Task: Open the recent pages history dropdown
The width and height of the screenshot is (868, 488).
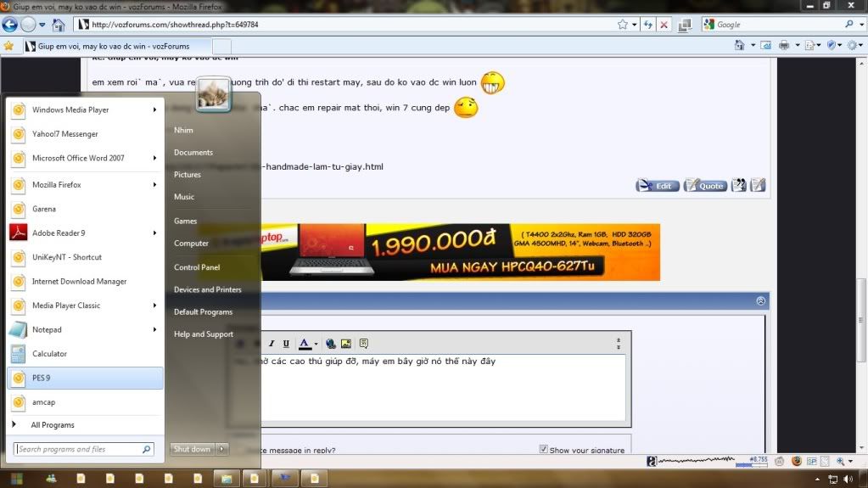Action: (x=42, y=25)
